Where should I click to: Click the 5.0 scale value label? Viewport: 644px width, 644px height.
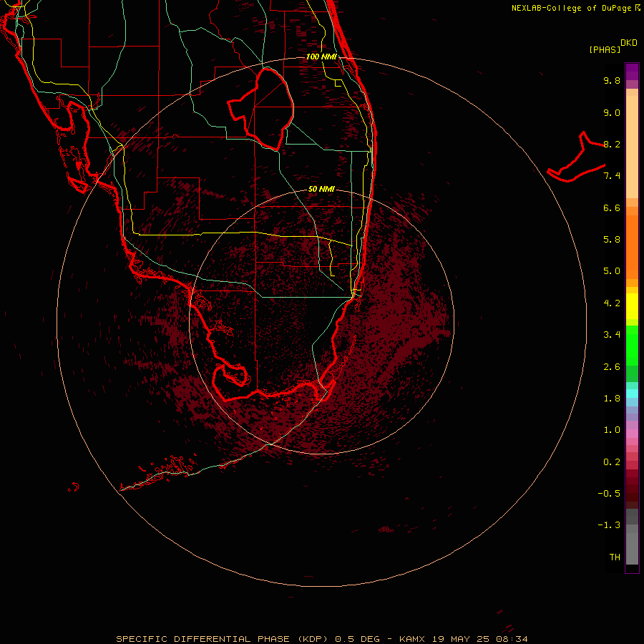point(612,271)
